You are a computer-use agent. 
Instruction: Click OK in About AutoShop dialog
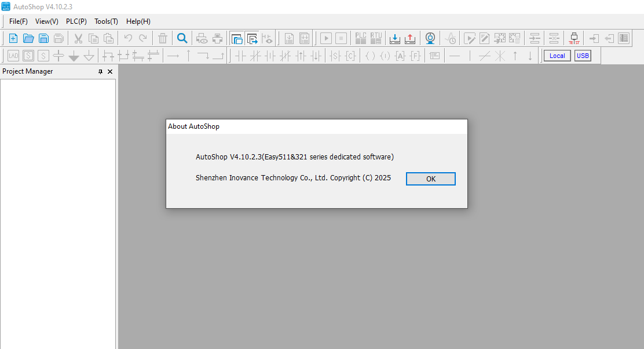coord(431,179)
